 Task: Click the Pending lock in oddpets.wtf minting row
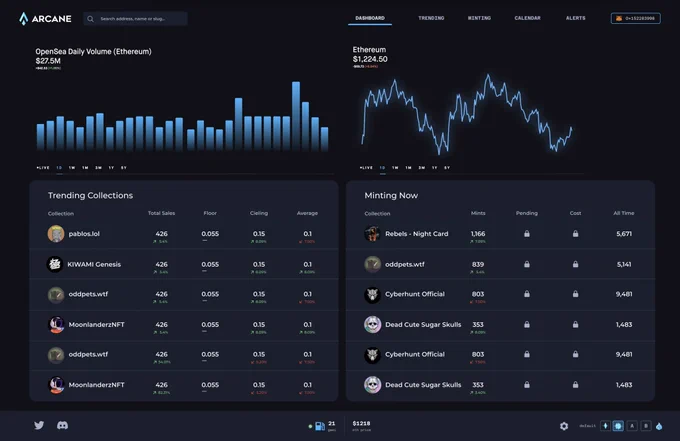coord(526,264)
